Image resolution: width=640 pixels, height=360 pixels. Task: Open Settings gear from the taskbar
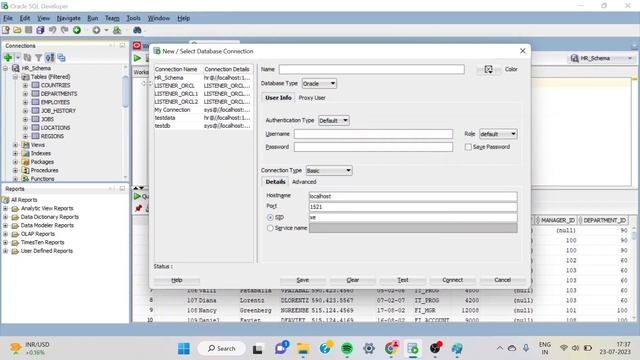click(x=369, y=348)
